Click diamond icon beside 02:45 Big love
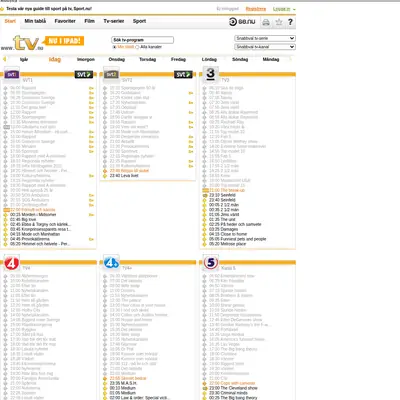The height and width of the screenshot is (400, 400). [x=5, y=220]
